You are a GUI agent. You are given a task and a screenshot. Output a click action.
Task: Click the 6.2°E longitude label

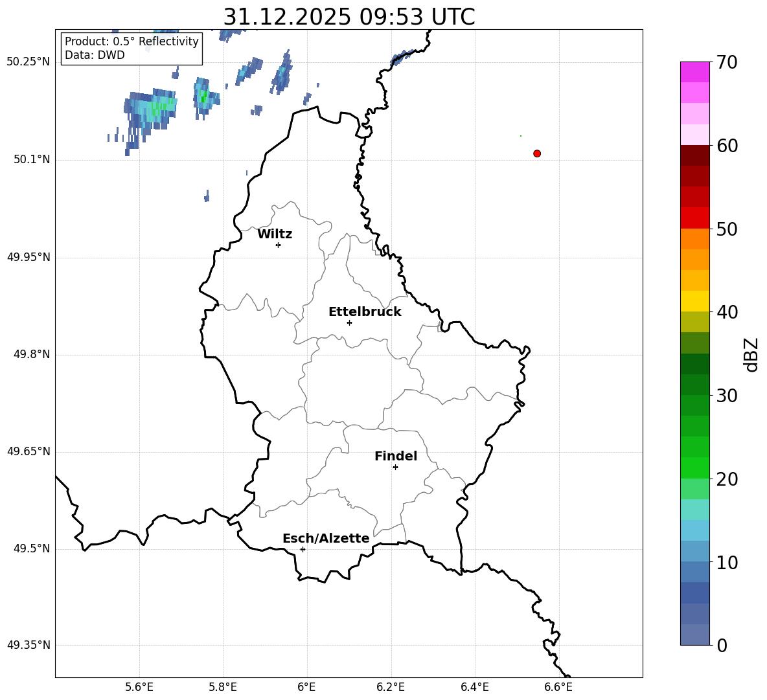(391, 687)
